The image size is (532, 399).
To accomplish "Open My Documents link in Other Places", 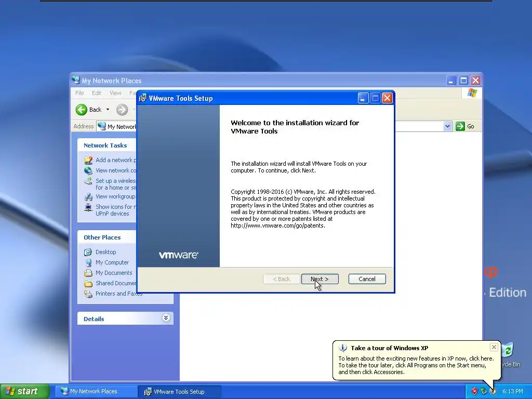I will [x=114, y=273].
